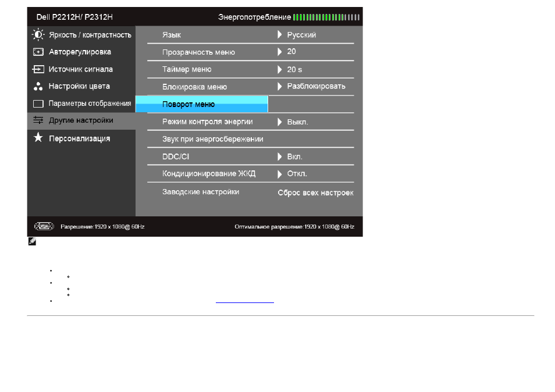This screenshot has width=555, height=392.
Task: Click the Разблокировать value
Action: click(316, 86)
